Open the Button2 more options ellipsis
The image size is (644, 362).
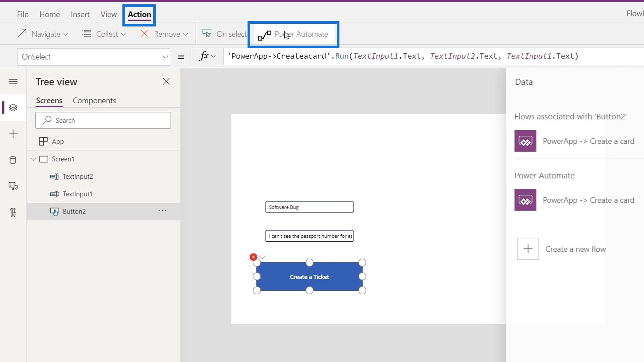point(162,211)
